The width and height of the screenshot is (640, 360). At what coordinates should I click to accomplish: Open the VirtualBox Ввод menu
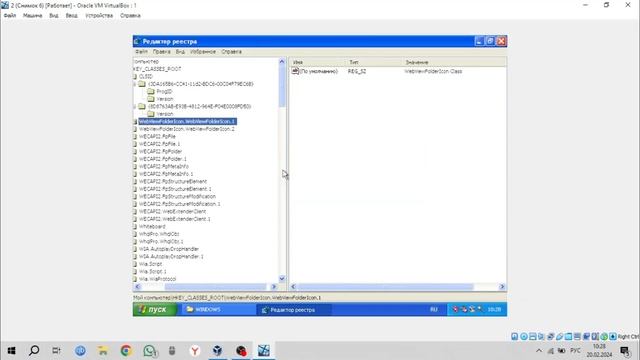click(x=71, y=16)
